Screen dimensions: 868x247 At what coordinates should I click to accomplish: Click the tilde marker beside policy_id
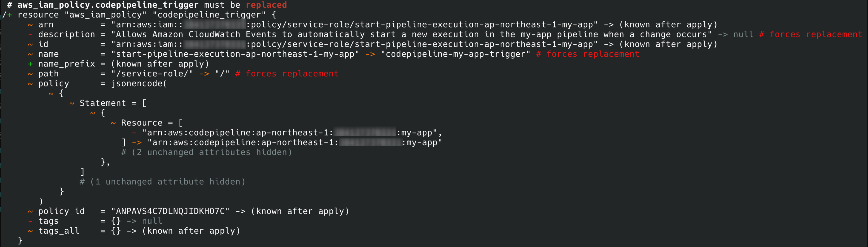coord(30,211)
